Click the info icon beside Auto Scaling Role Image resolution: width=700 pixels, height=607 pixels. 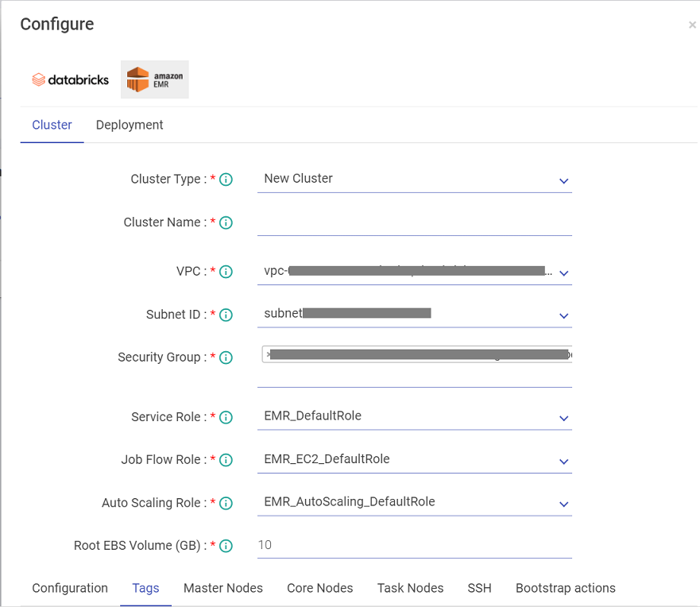click(x=226, y=503)
